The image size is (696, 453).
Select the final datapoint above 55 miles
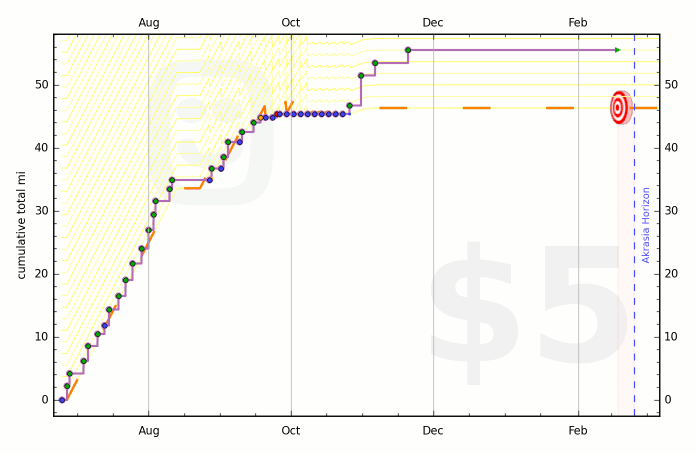pos(408,50)
